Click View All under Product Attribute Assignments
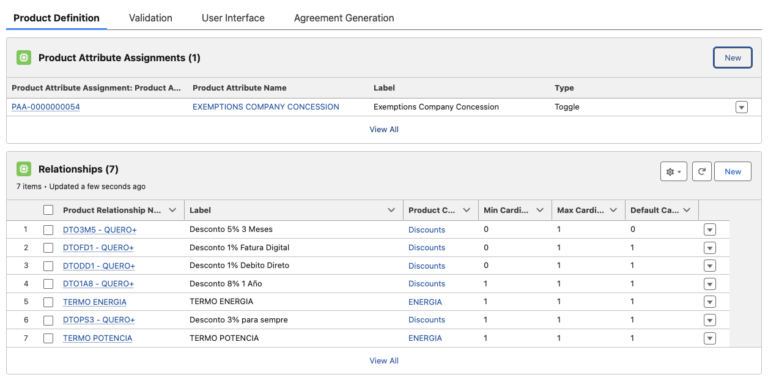This screenshot has height=380, width=768. (x=384, y=130)
